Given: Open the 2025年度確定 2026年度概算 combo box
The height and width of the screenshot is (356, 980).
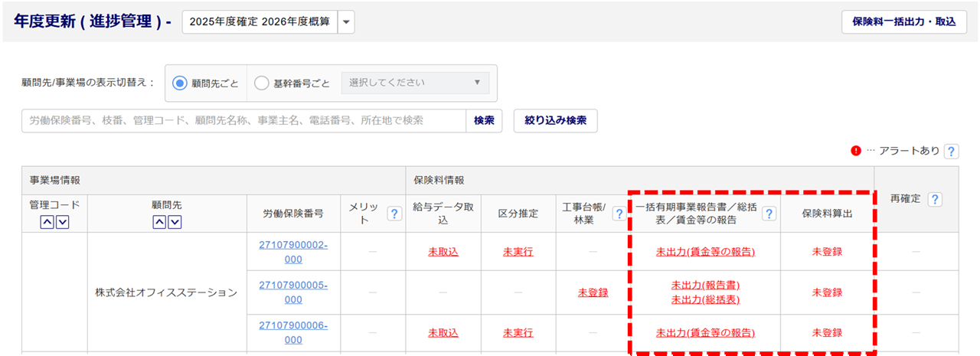Looking at the screenshot, I should (260, 22).
